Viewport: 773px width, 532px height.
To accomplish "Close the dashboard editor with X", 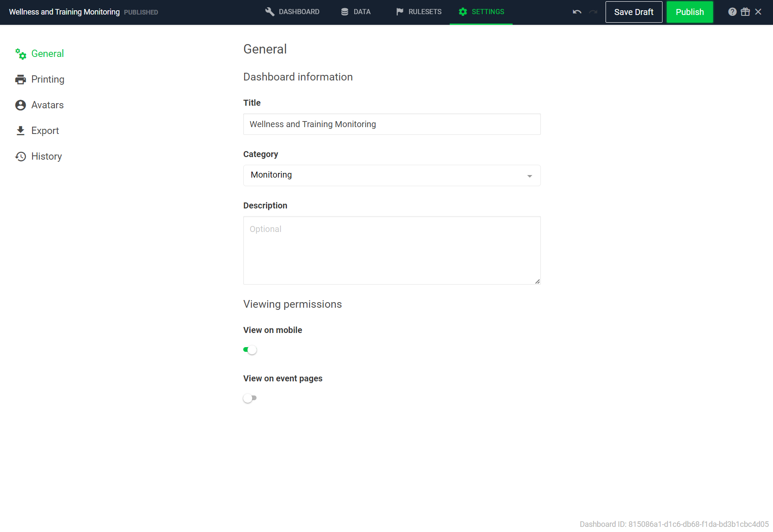I will [758, 12].
